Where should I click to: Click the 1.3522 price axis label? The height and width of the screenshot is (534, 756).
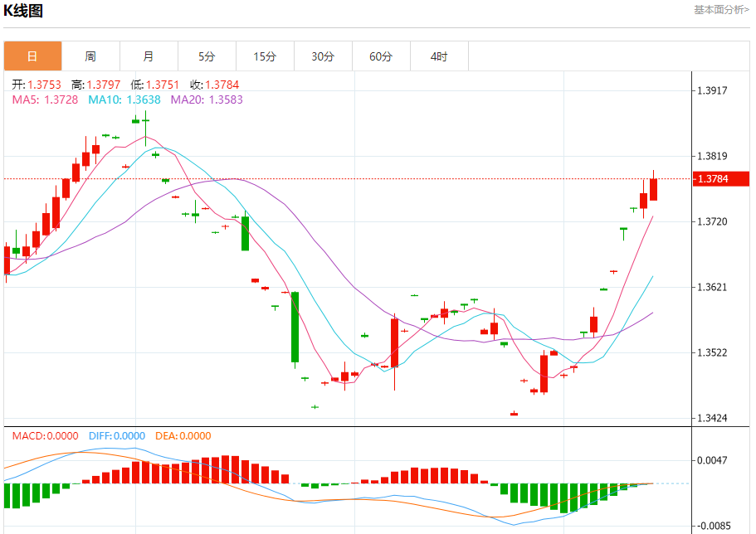712,352
